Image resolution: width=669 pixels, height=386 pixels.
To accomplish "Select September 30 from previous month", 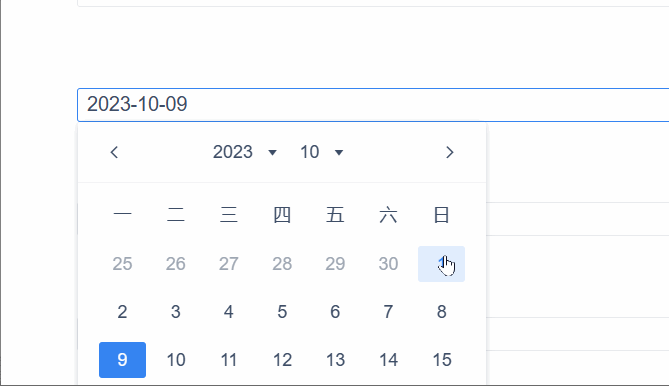I will coord(388,264).
